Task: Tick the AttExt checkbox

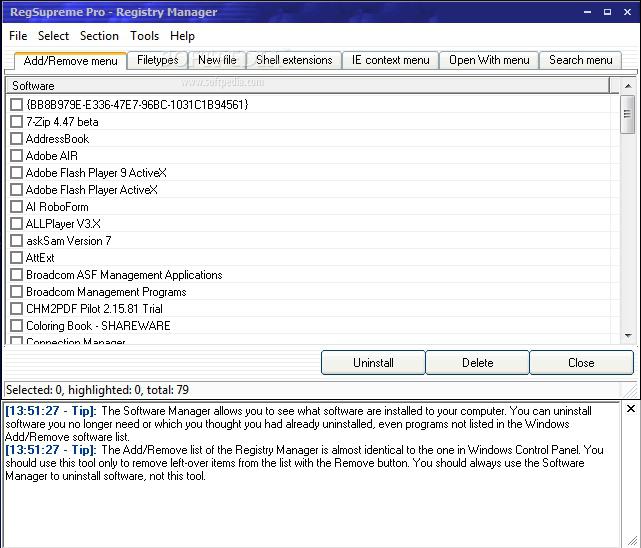Action: pyautogui.click(x=16, y=258)
